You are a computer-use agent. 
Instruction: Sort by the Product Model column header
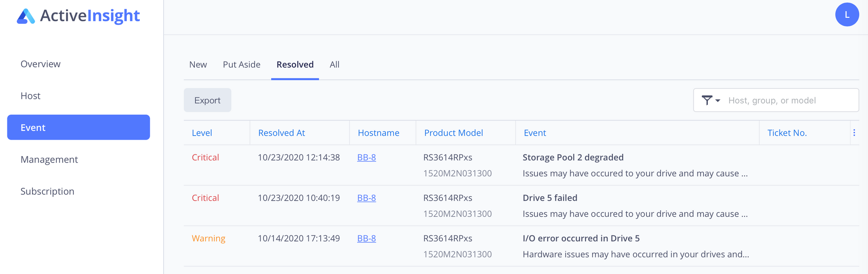[454, 133]
